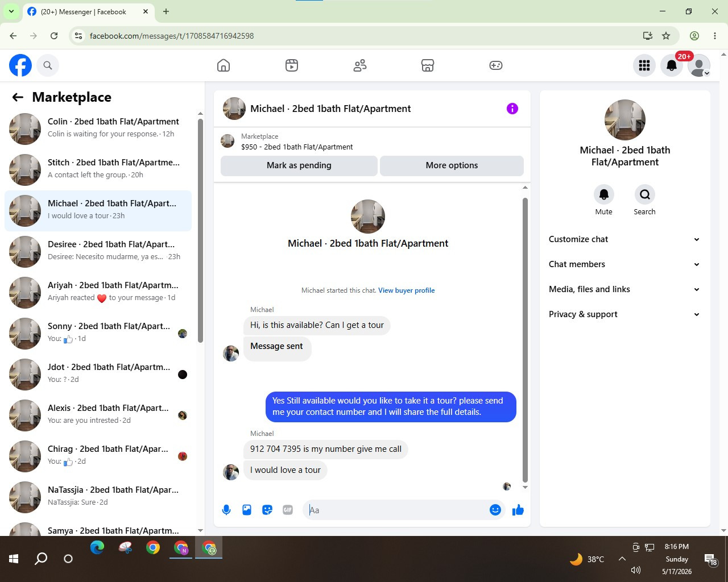The width and height of the screenshot is (728, 582).
Task: Open a new browser tab
Action: (x=166, y=11)
